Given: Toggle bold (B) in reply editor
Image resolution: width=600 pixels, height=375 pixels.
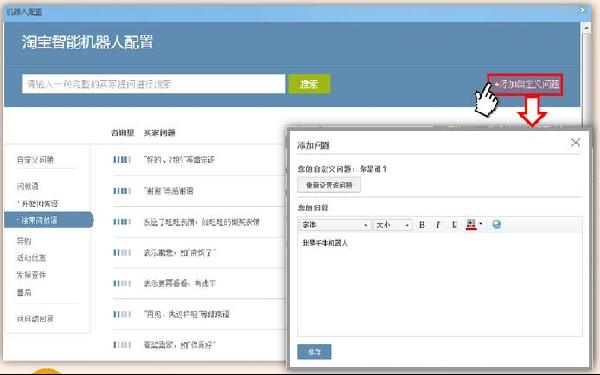Looking at the screenshot, I should [422, 225].
